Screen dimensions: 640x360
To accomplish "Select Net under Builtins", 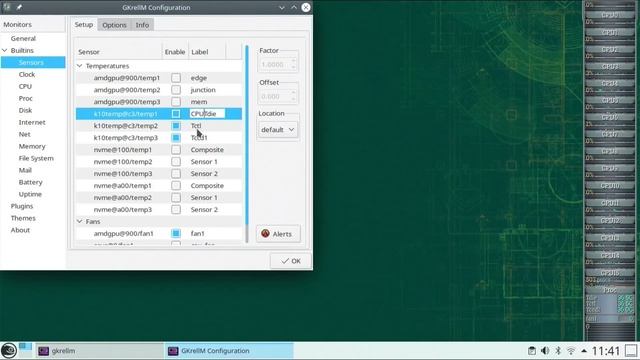I will tap(24, 134).
